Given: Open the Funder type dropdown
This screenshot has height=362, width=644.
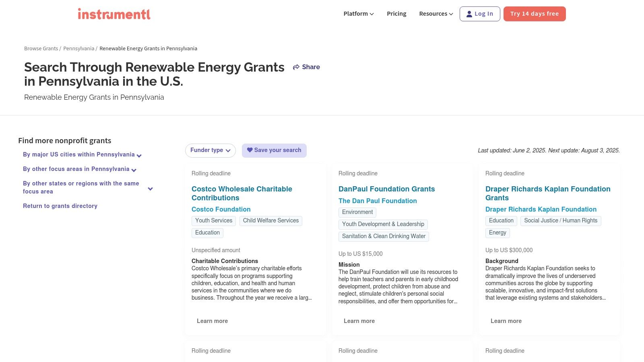Looking at the screenshot, I should click(x=210, y=150).
